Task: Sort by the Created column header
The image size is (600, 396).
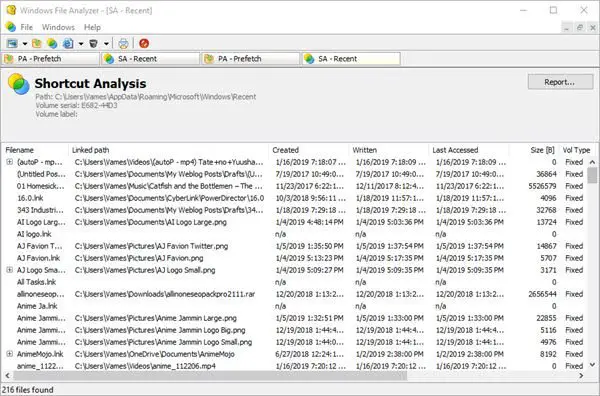Action: click(x=309, y=150)
